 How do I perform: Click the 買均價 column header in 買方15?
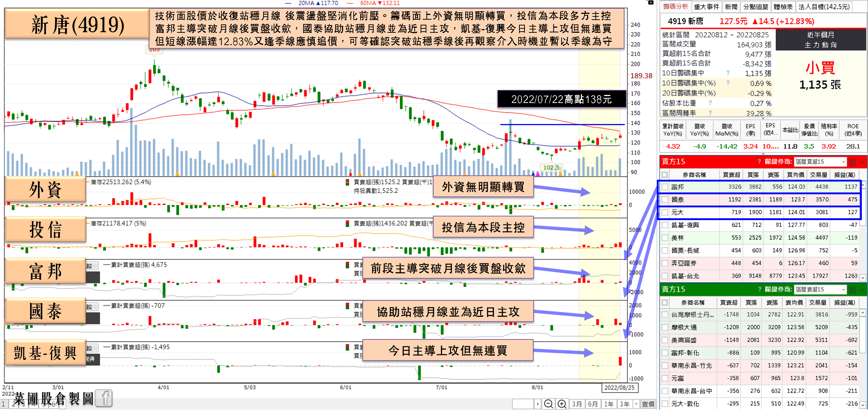pyautogui.click(x=795, y=175)
